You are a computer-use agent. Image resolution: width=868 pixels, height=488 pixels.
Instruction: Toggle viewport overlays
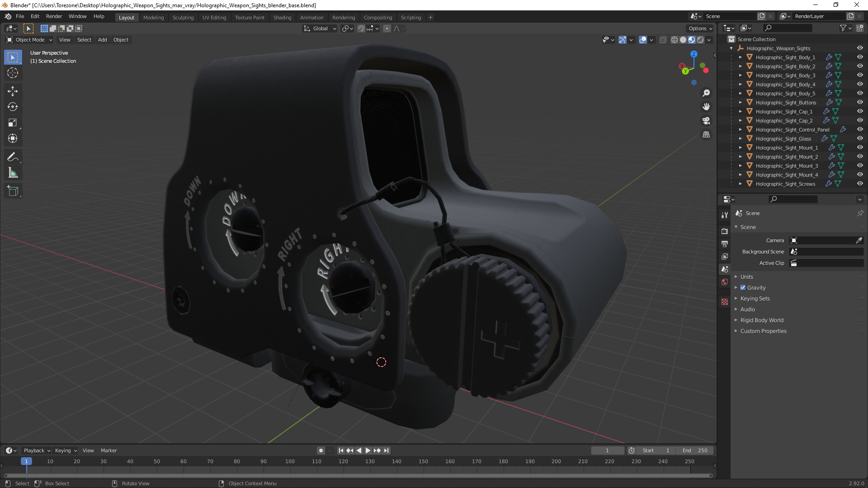tap(643, 40)
